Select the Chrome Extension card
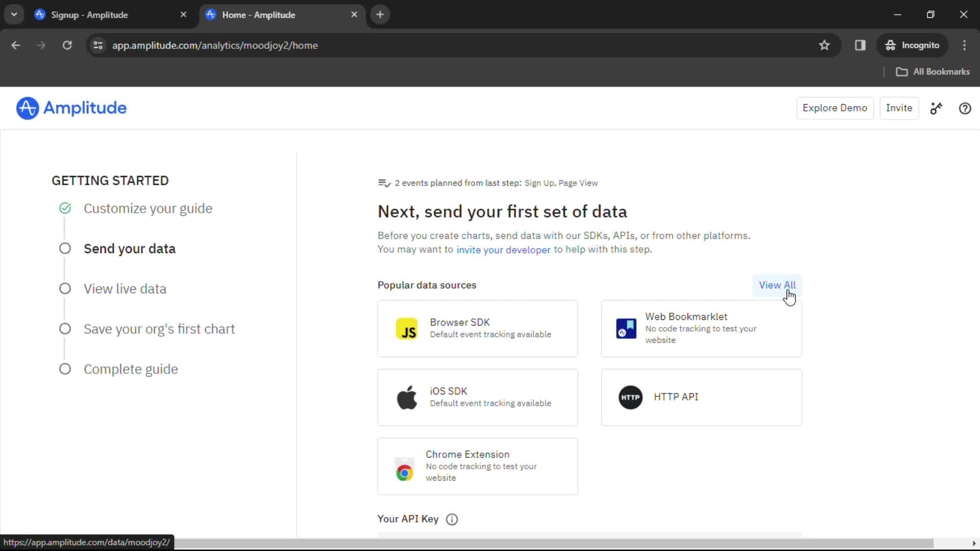This screenshot has height=551, width=980. (477, 466)
